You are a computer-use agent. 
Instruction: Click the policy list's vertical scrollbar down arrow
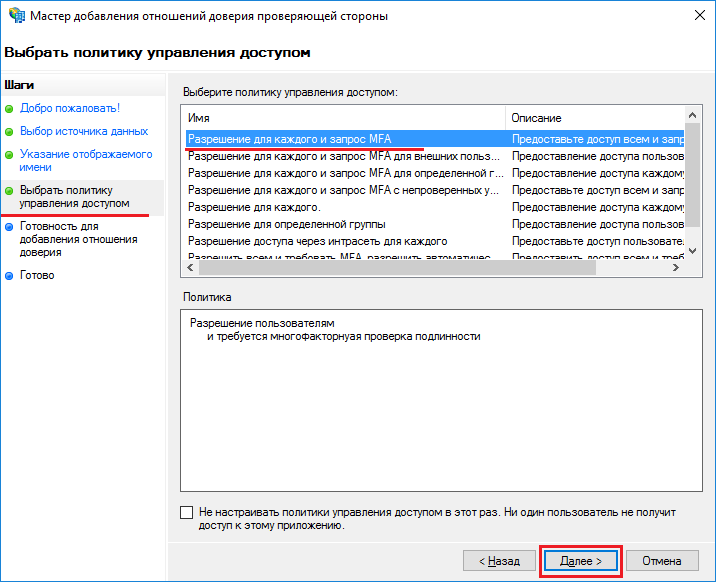694,250
